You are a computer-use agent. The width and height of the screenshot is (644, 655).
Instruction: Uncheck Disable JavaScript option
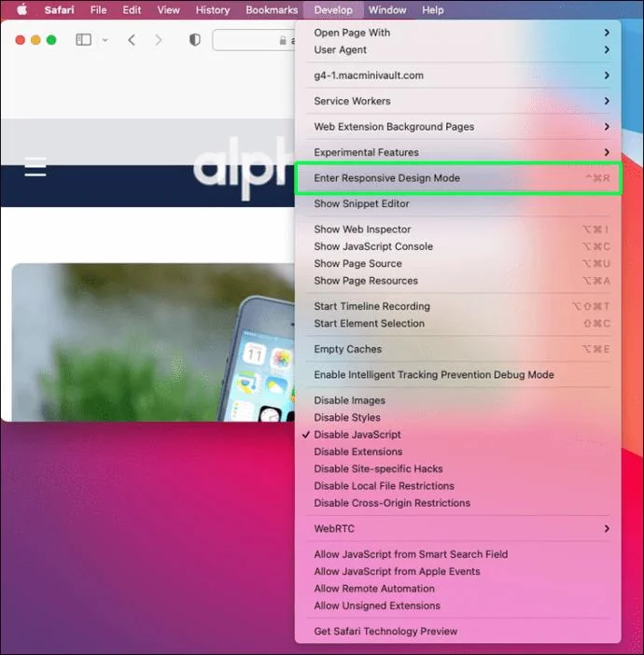(457, 435)
